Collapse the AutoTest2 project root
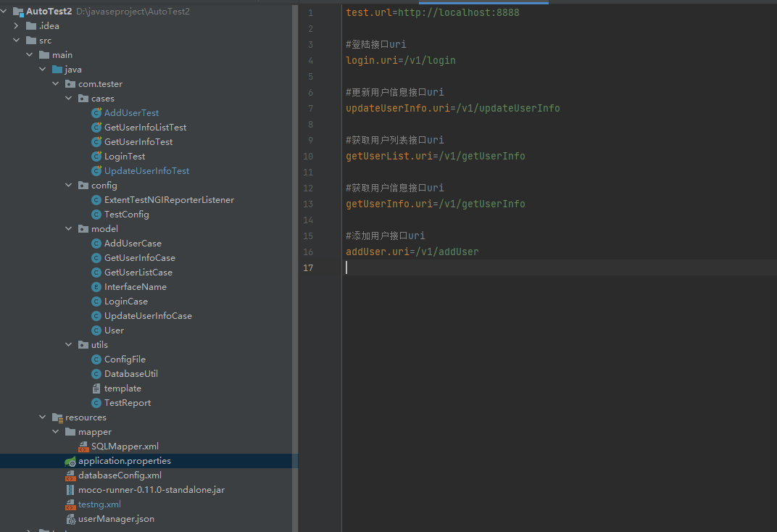Screen dimensions: 777x532 click(4, 11)
